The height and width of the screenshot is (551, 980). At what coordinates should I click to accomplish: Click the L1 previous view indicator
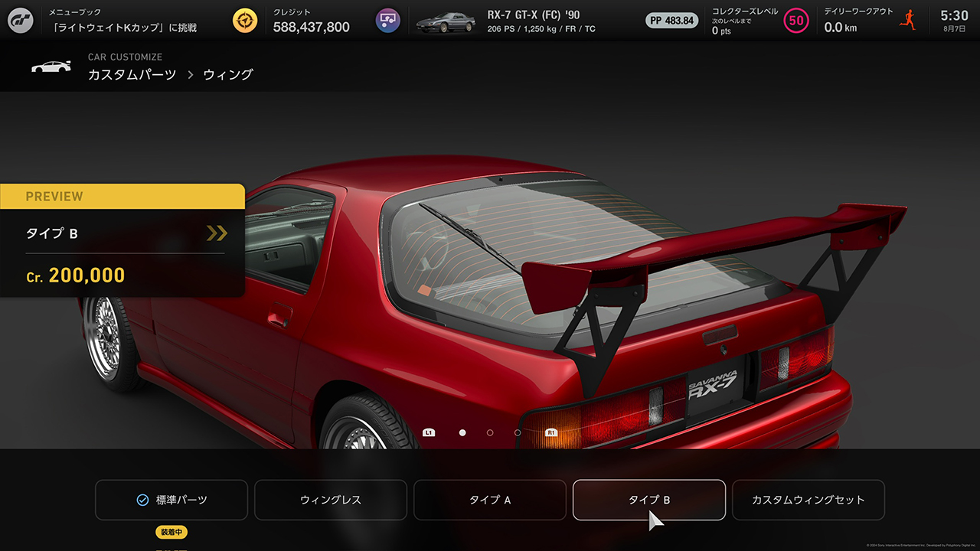click(x=429, y=432)
